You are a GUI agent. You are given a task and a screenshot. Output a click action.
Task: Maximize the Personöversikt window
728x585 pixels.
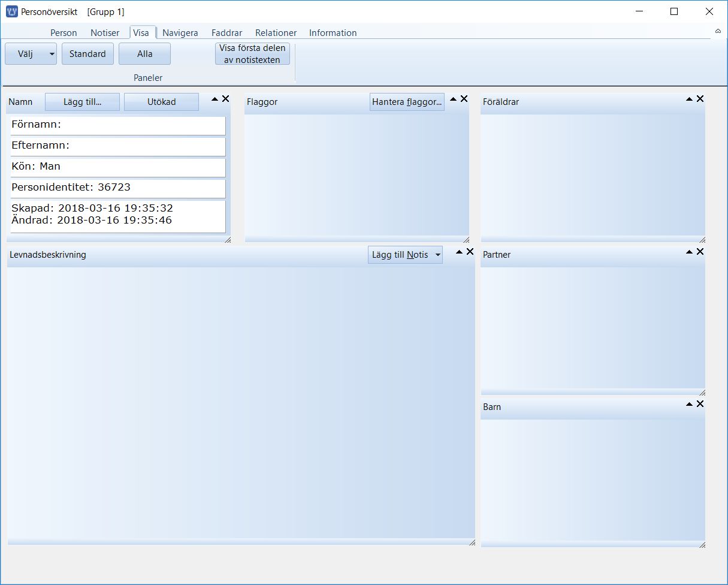[x=674, y=11]
